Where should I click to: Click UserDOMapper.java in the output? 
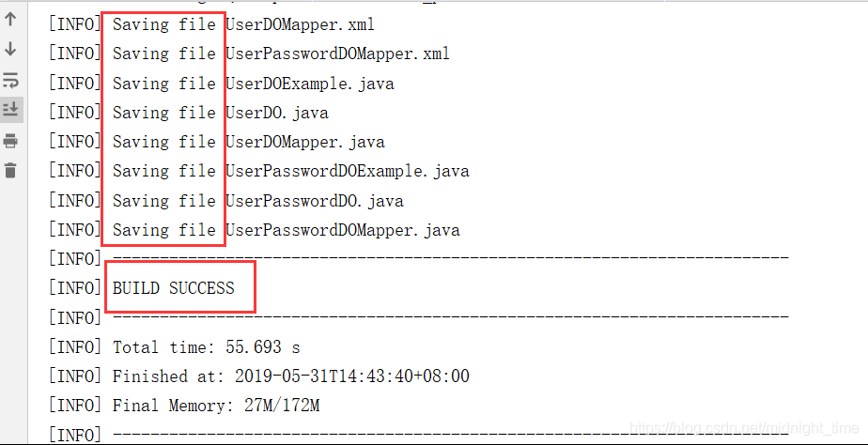[305, 143]
